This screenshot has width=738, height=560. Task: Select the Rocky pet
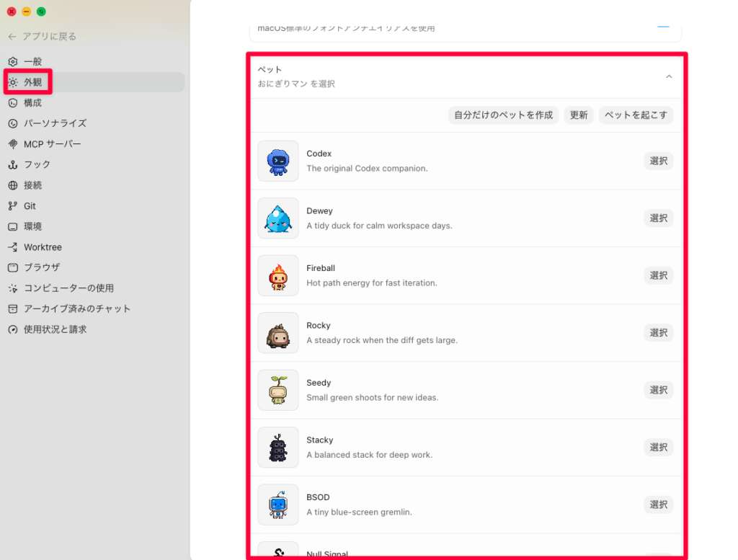[659, 333]
